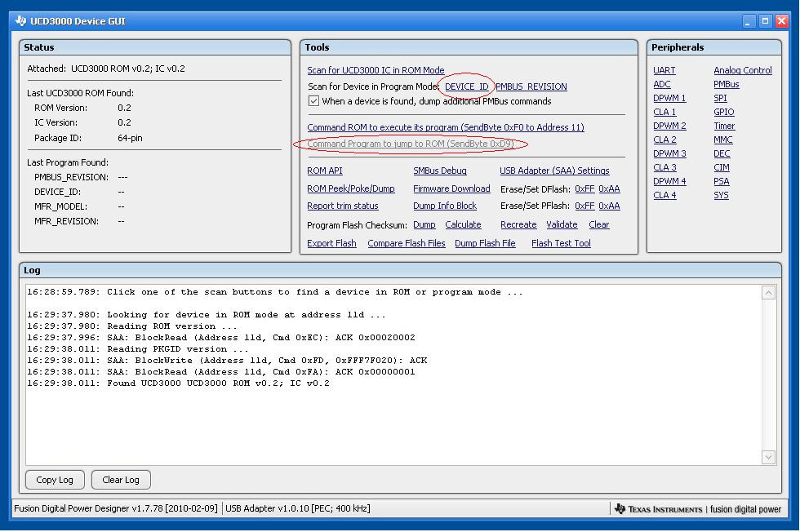The width and height of the screenshot is (800, 532).
Task: Open Dump Flash File
Action: [x=485, y=244]
